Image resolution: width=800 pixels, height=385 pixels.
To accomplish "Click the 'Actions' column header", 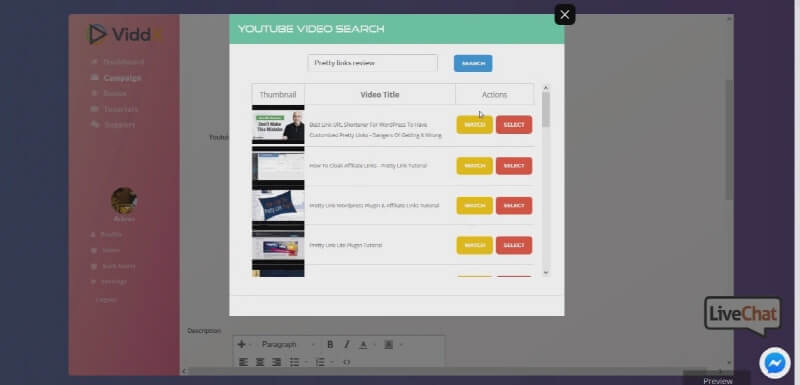I will [494, 95].
